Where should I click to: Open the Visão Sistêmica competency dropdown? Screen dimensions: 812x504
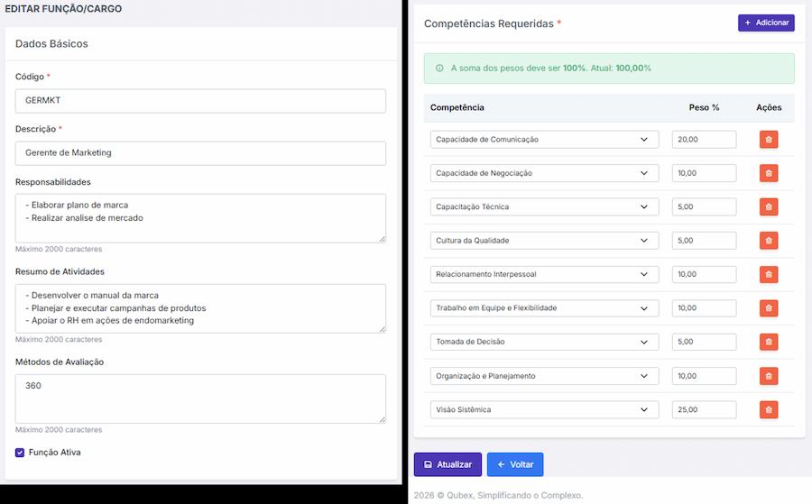(x=544, y=409)
